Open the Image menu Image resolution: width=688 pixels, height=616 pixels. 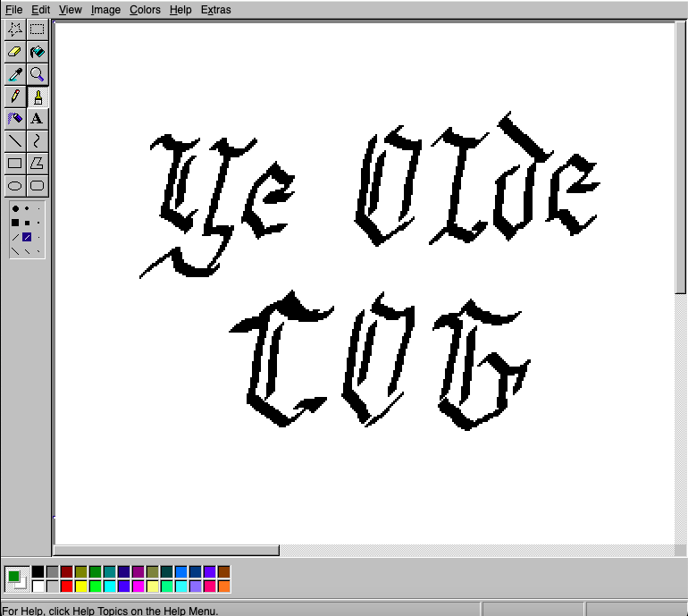tap(105, 10)
